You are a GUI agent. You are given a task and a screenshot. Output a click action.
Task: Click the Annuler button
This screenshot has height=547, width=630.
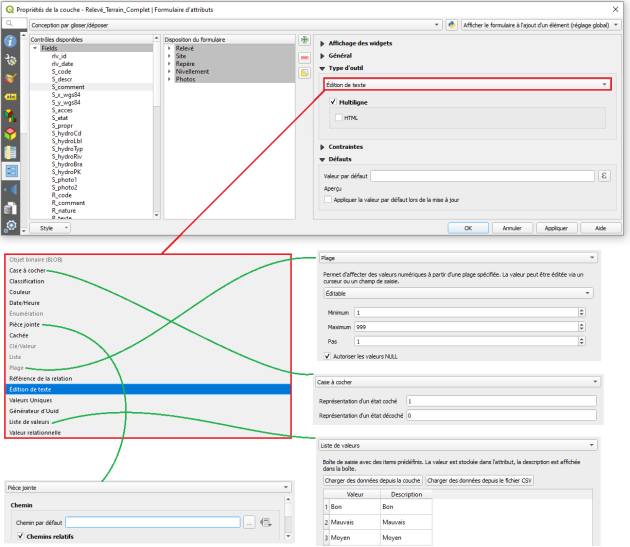coord(512,228)
